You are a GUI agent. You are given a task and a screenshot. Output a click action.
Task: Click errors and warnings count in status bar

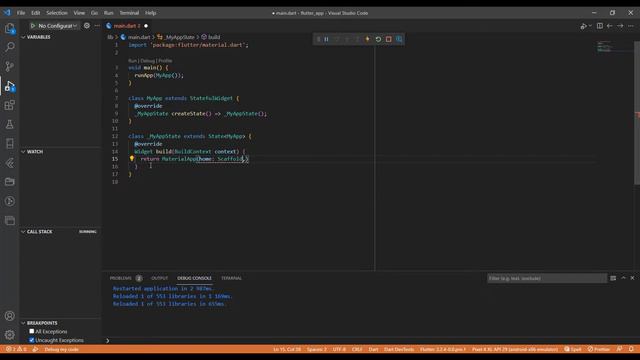pyautogui.click(x=16, y=349)
